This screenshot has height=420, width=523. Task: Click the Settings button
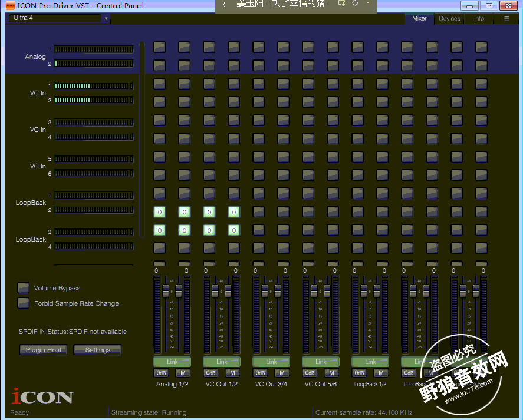coord(98,350)
